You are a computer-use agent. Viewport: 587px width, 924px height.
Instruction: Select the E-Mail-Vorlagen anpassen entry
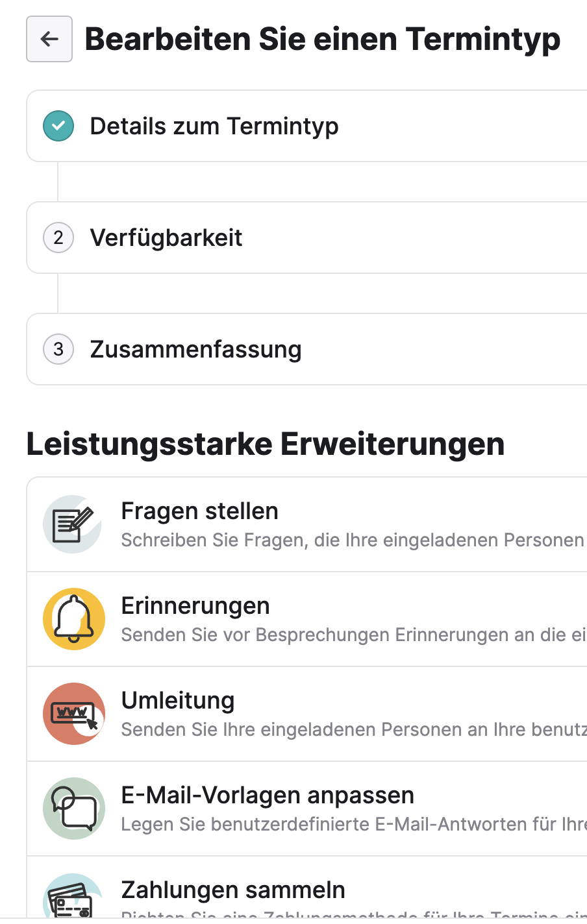tap(306, 808)
